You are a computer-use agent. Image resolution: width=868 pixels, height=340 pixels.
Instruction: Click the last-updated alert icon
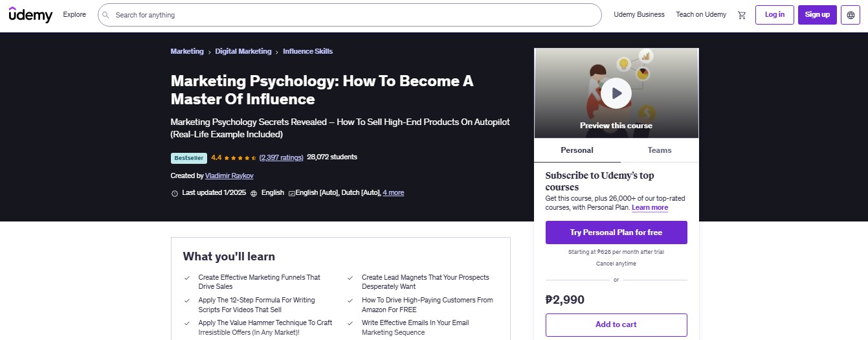pos(175,194)
